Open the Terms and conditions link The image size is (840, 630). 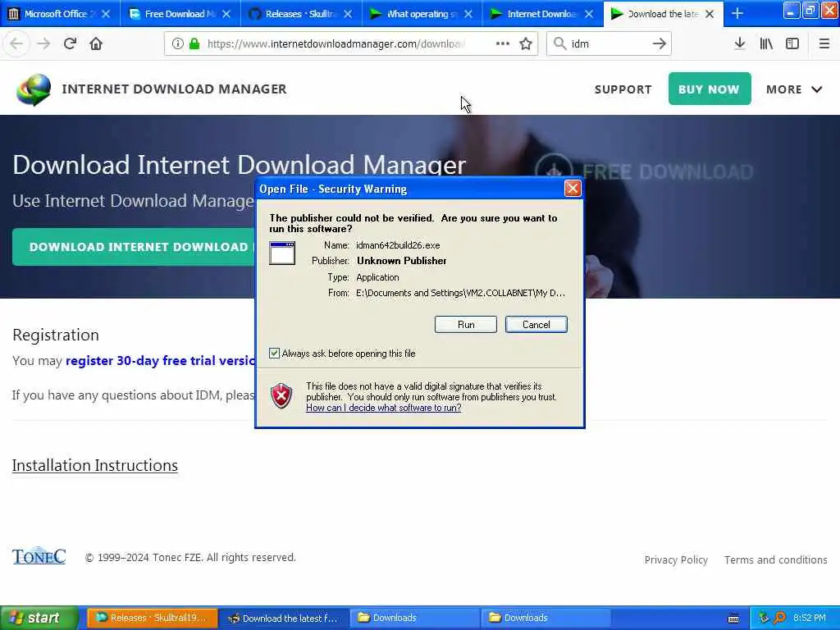[776, 559]
